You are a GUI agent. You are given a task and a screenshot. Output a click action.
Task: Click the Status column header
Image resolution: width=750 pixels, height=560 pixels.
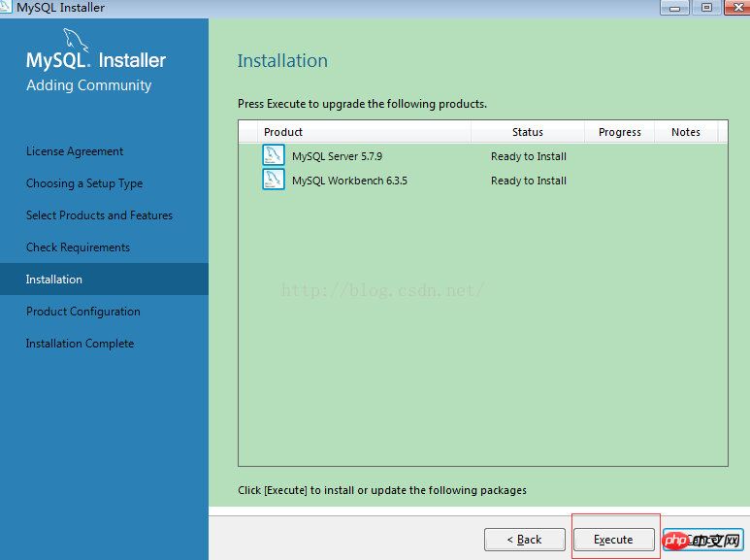point(528,132)
